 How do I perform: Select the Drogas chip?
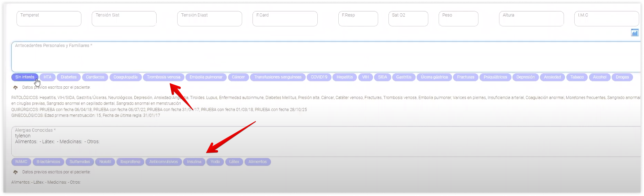coord(622,77)
